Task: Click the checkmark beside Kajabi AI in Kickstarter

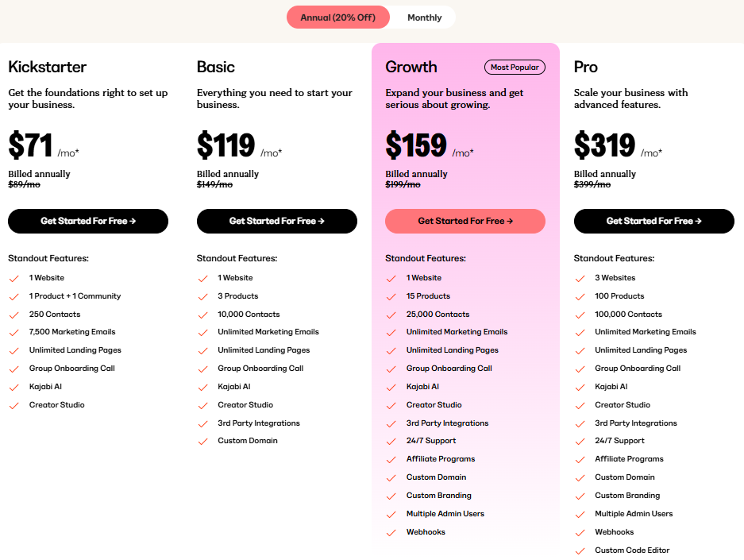Action: (x=13, y=387)
